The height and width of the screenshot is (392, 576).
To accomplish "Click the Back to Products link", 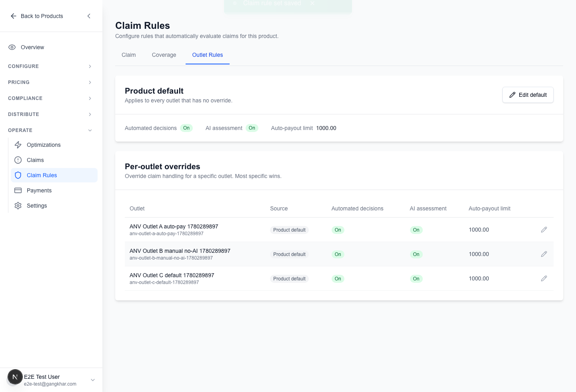I will tap(37, 16).
